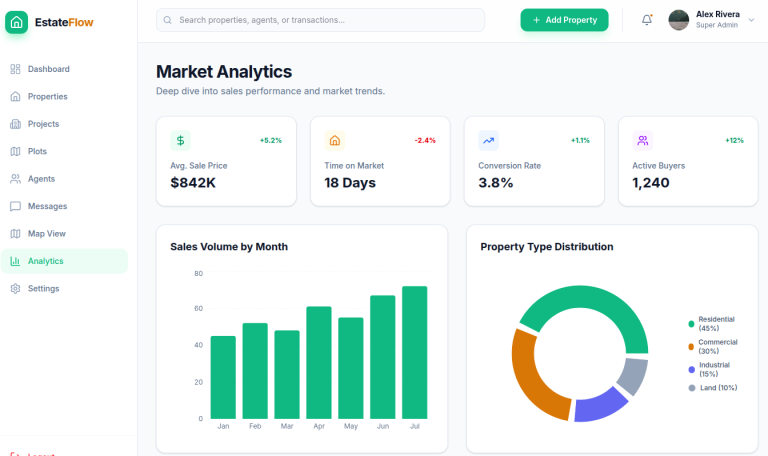The width and height of the screenshot is (768, 456).
Task: Click the dollar sign icon on Avg. Sale Price
Action: tap(180, 141)
